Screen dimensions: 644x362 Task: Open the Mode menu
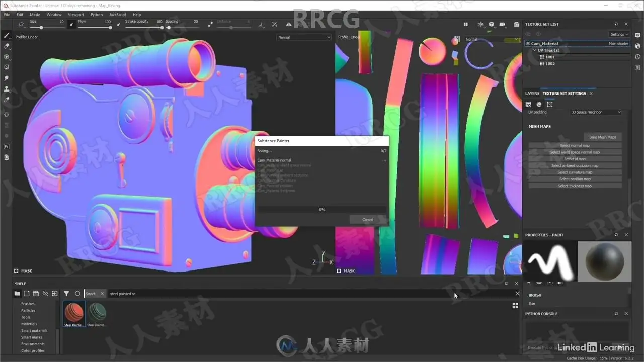pyautogui.click(x=35, y=15)
